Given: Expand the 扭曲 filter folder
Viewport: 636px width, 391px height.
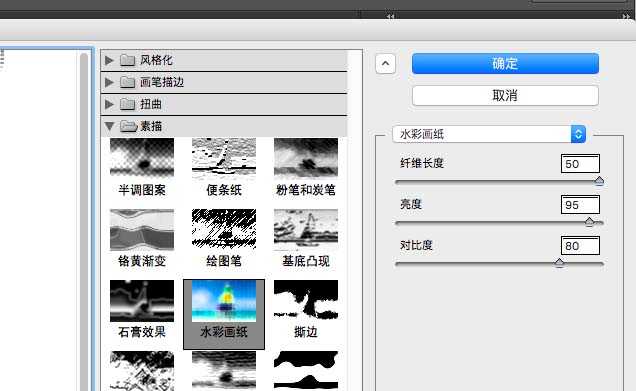Looking at the screenshot, I should 109,104.
